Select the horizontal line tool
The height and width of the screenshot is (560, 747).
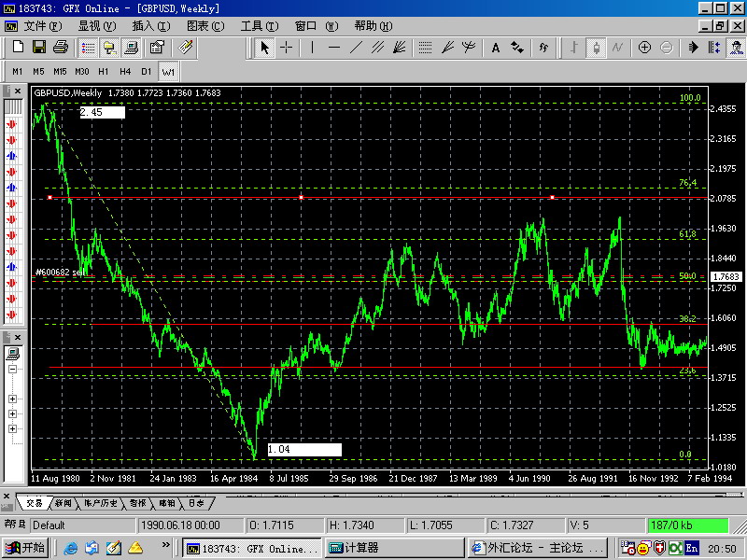coord(334,48)
